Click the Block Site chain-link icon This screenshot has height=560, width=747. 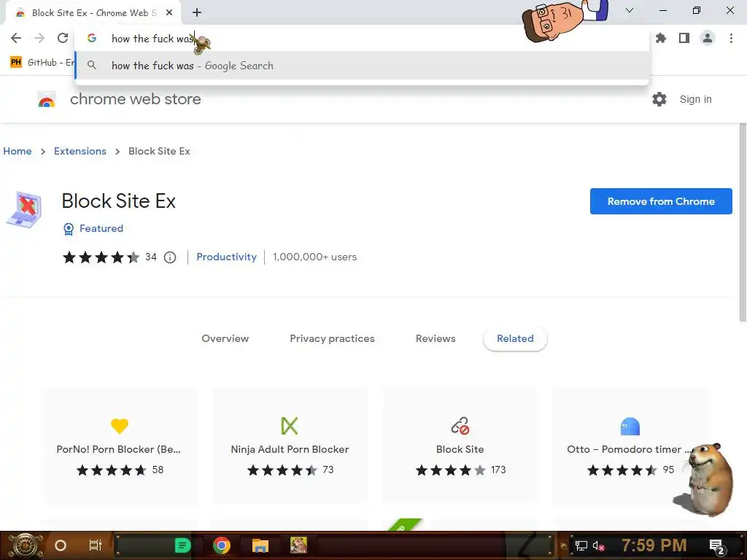460,426
